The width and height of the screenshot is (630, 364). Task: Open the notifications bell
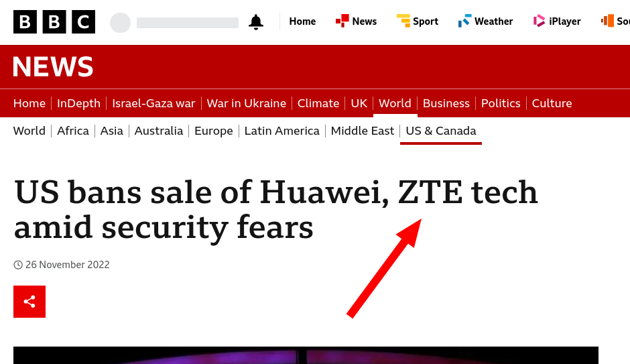click(256, 22)
